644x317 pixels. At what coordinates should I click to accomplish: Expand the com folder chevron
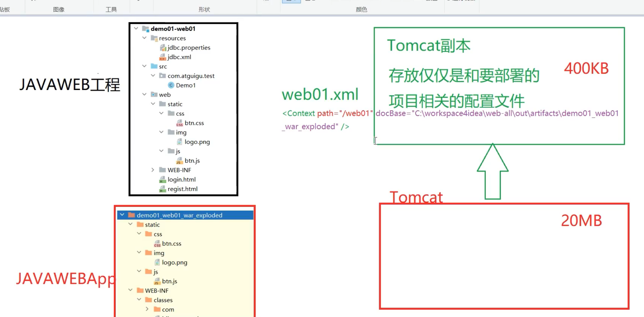(x=147, y=309)
